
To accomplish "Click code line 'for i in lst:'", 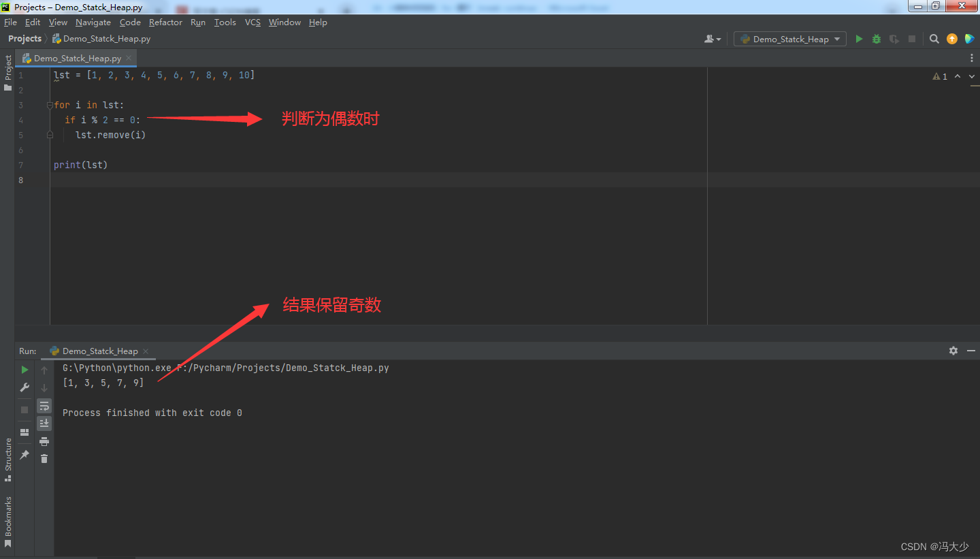I will pos(89,105).
